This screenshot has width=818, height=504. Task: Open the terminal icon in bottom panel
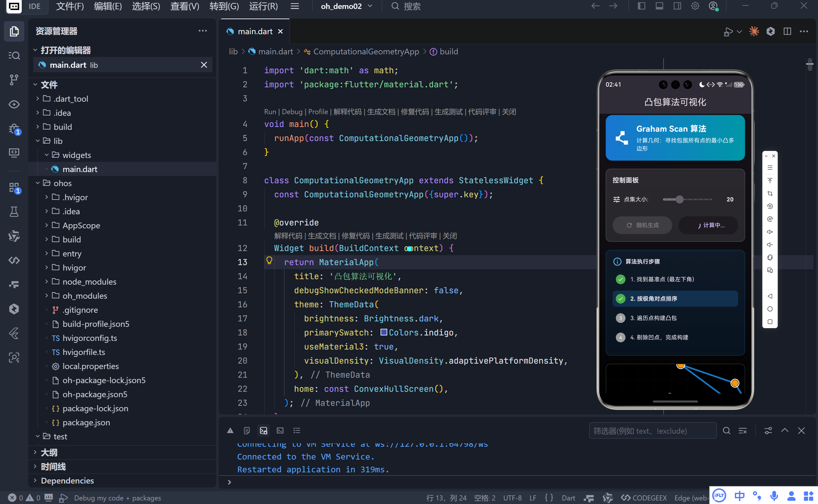pyautogui.click(x=280, y=431)
